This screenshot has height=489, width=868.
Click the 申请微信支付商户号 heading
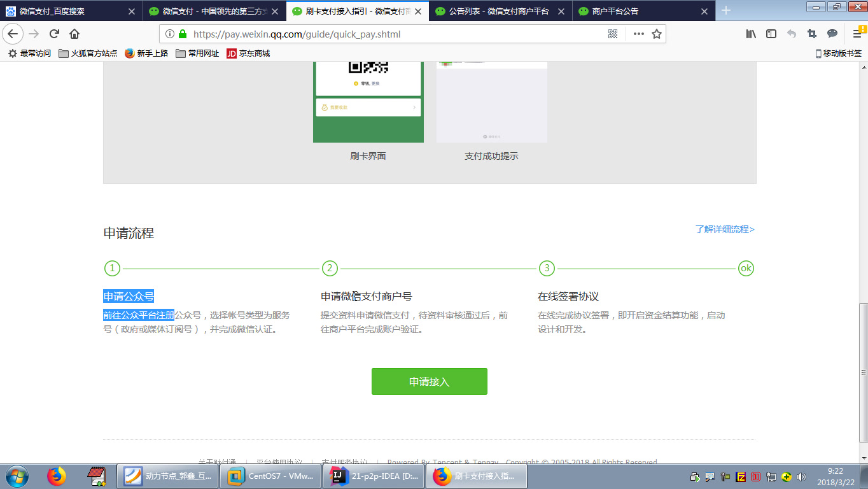point(367,296)
